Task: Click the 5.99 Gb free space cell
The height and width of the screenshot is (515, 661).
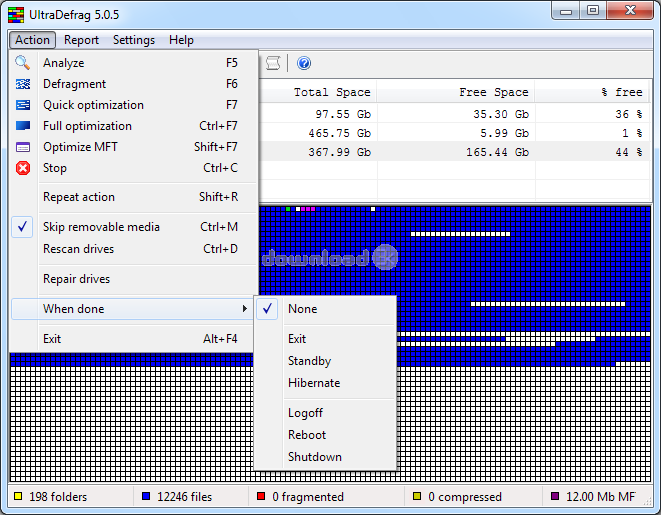Action: pyautogui.click(x=505, y=133)
